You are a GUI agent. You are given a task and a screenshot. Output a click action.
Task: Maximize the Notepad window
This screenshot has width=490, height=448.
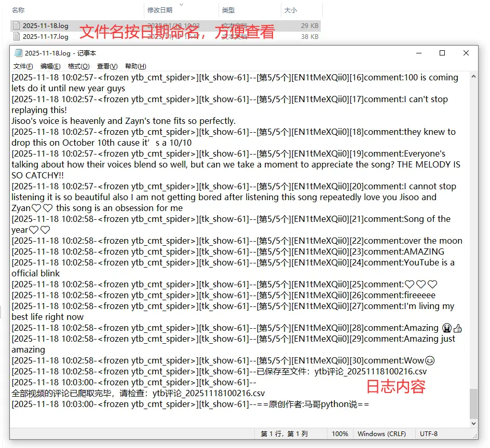(x=442, y=53)
